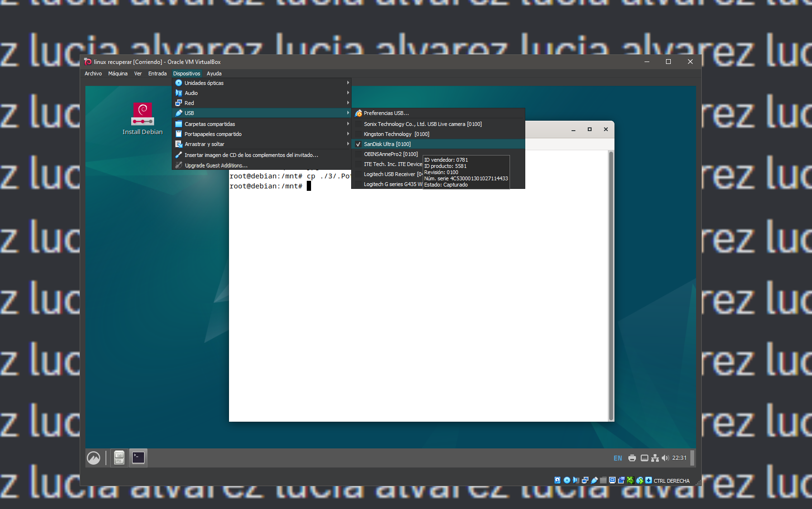Open the virtual hard disks status icon

[557, 480]
